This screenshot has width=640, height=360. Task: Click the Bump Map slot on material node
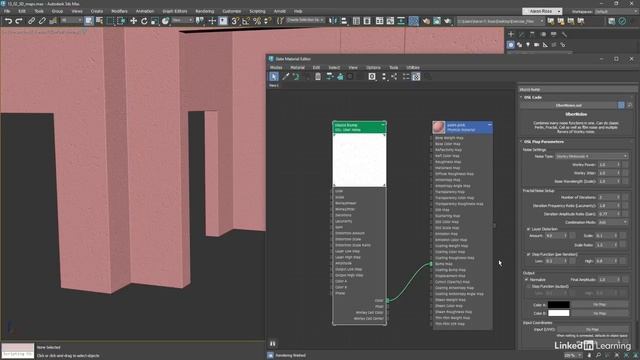tap(444, 264)
